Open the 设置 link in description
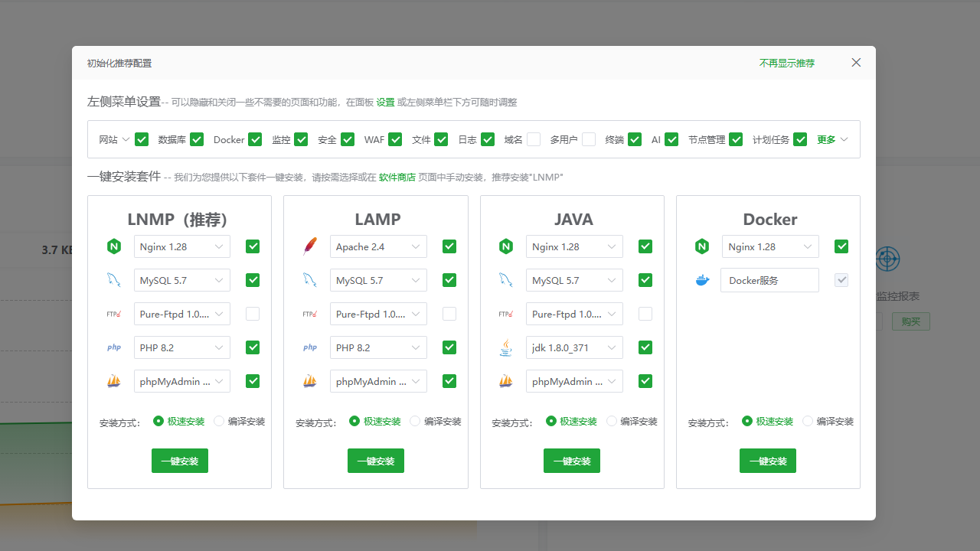The width and height of the screenshot is (980, 551). click(x=385, y=102)
